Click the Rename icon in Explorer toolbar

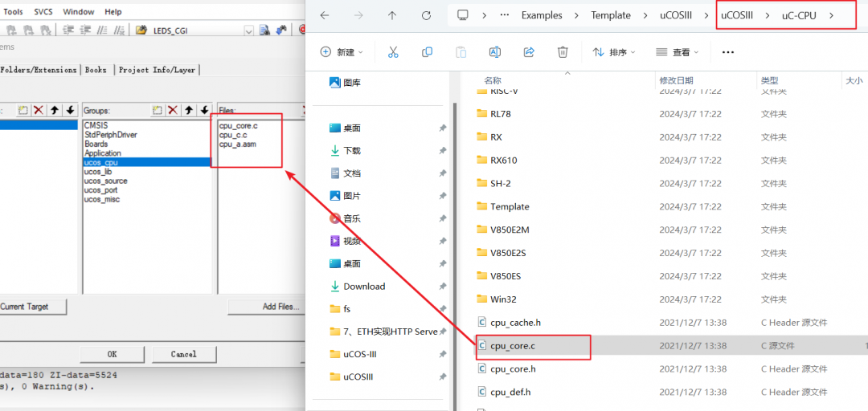click(495, 52)
